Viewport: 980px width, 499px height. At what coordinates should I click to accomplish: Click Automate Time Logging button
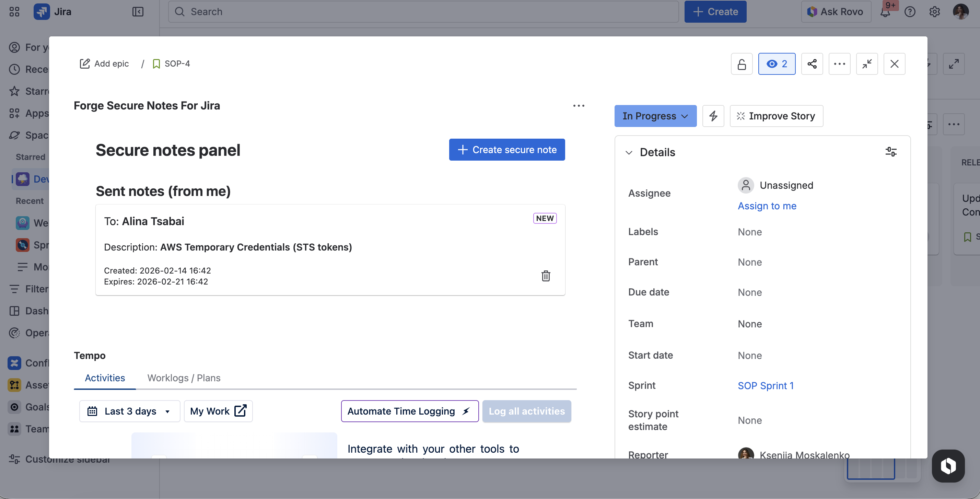click(x=409, y=411)
